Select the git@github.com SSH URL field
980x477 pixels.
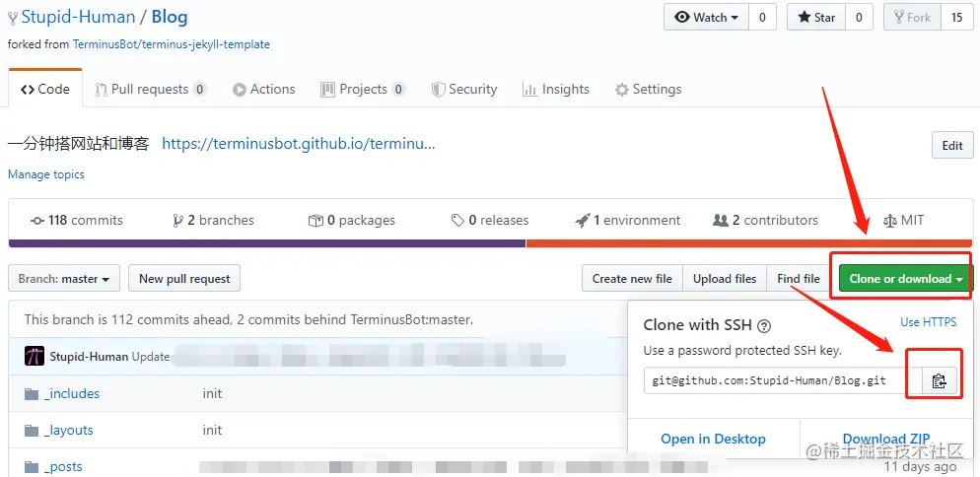point(784,380)
